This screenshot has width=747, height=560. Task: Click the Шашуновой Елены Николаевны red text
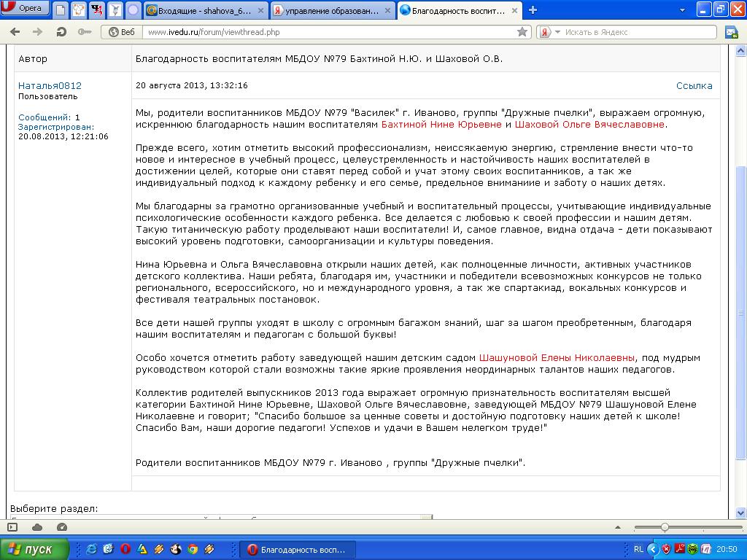coord(557,357)
